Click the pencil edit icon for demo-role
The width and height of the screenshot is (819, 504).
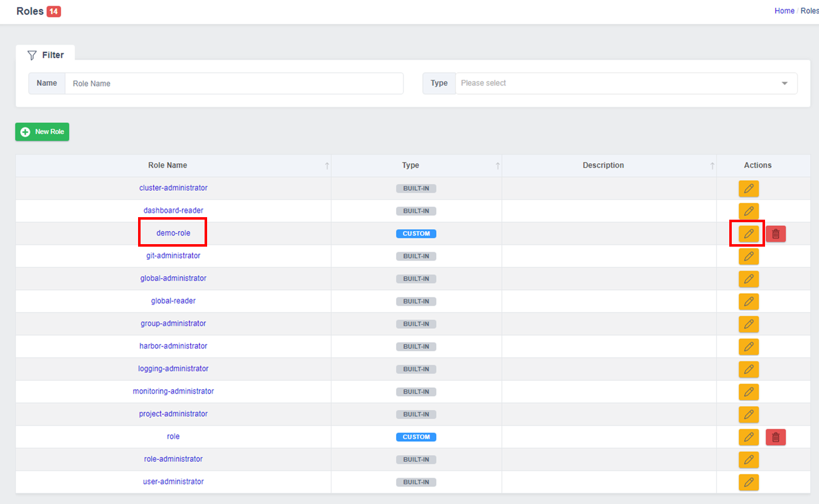748,233
